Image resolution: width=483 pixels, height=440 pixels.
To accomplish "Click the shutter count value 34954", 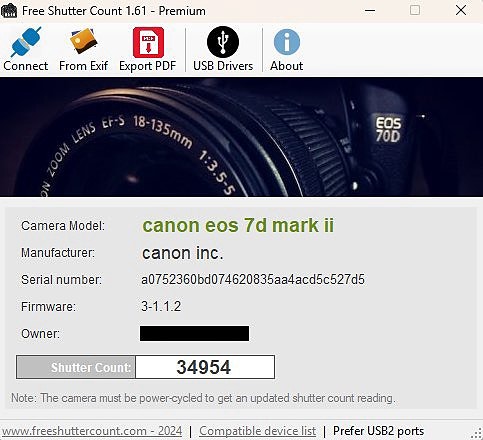I will click(x=205, y=367).
